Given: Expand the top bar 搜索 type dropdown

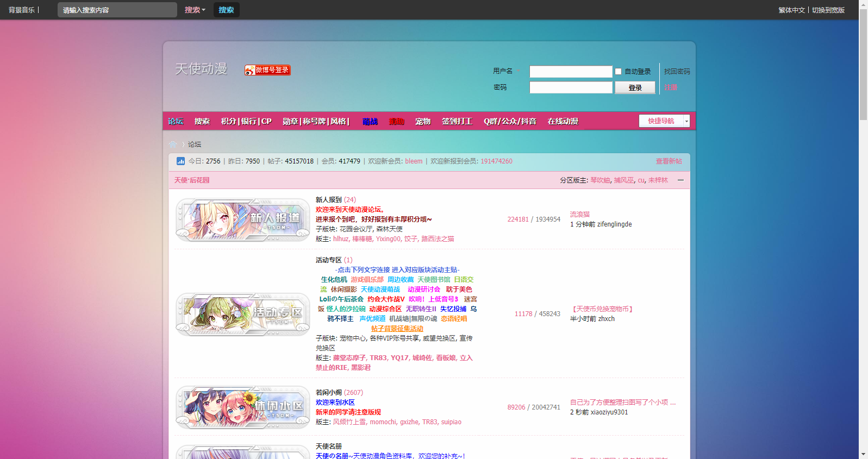Looking at the screenshot, I should [x=195, y=10].
